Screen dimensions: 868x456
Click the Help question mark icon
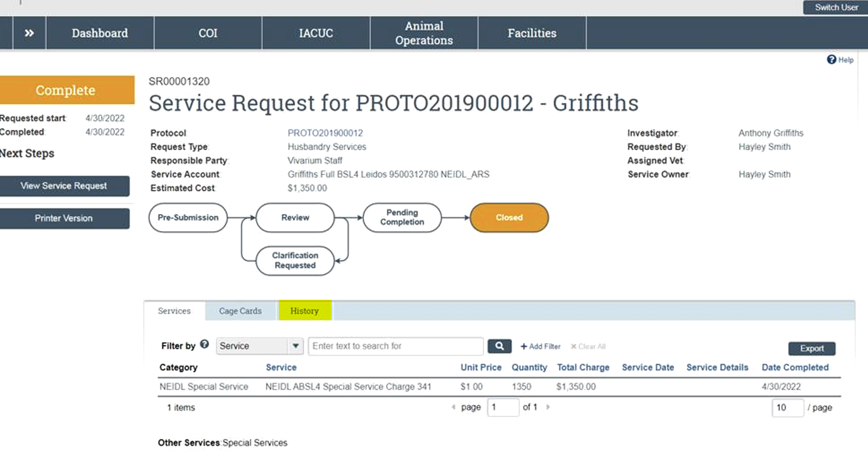(831, 60)
